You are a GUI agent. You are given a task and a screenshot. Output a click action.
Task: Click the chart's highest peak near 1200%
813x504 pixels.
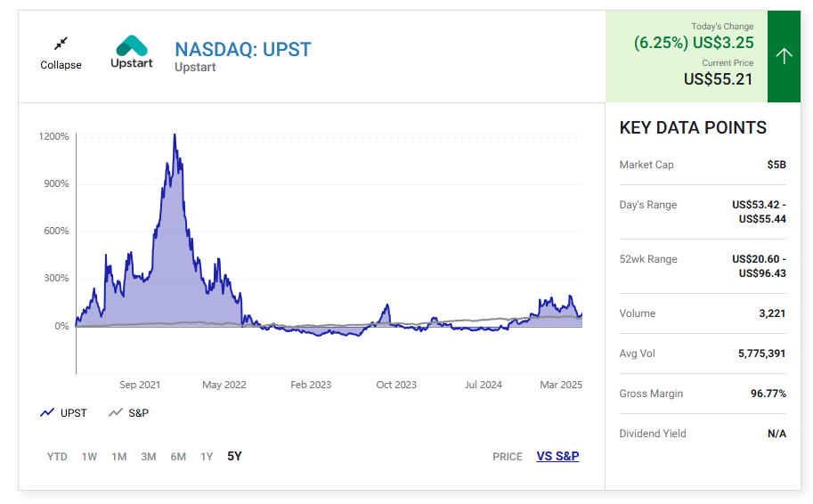click(x=175, y=135)
